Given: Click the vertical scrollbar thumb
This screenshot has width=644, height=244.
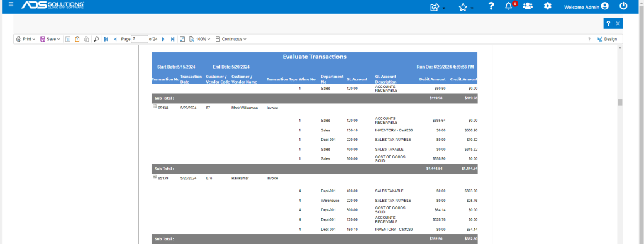Looking at the screenshot, I should (619, 103).
